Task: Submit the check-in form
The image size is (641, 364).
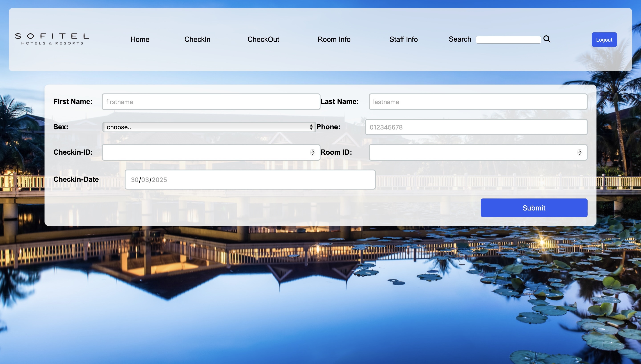Action: click(534, 208)
